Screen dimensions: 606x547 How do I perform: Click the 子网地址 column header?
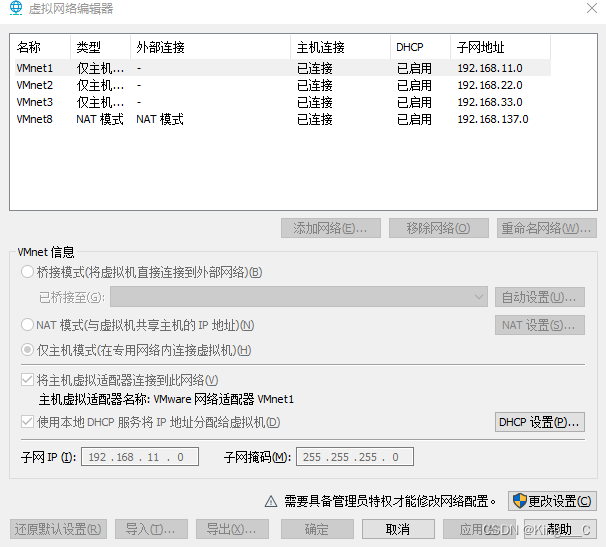tap(500, 47)
